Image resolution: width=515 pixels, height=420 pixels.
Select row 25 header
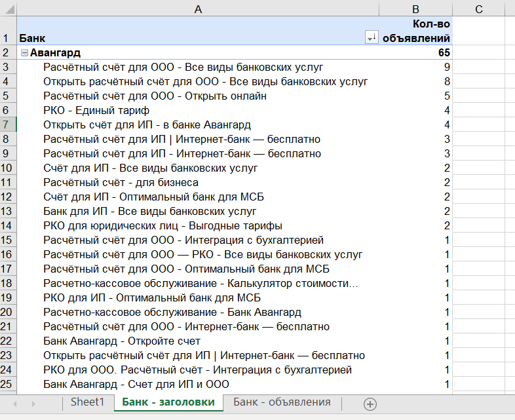pyautogui.click(x=9, y=384)
